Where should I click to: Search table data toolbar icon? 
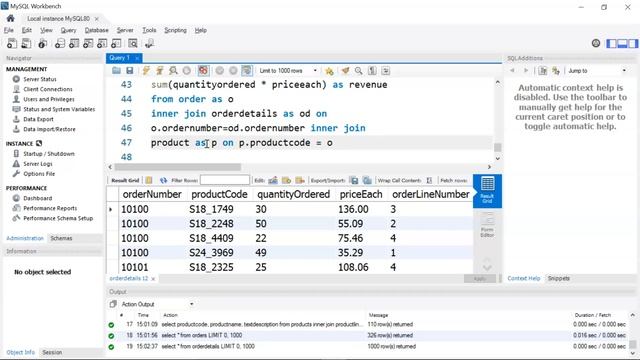[x=133, y=43]
